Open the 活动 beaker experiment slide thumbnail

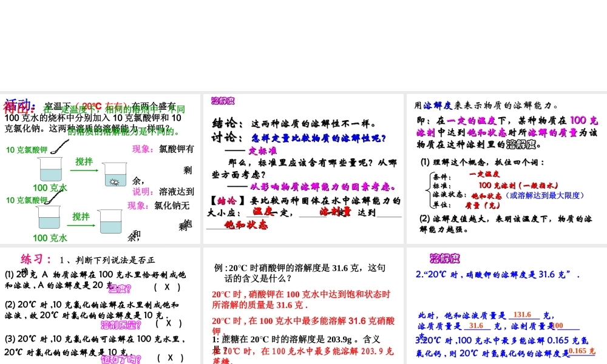click(100, 169)
